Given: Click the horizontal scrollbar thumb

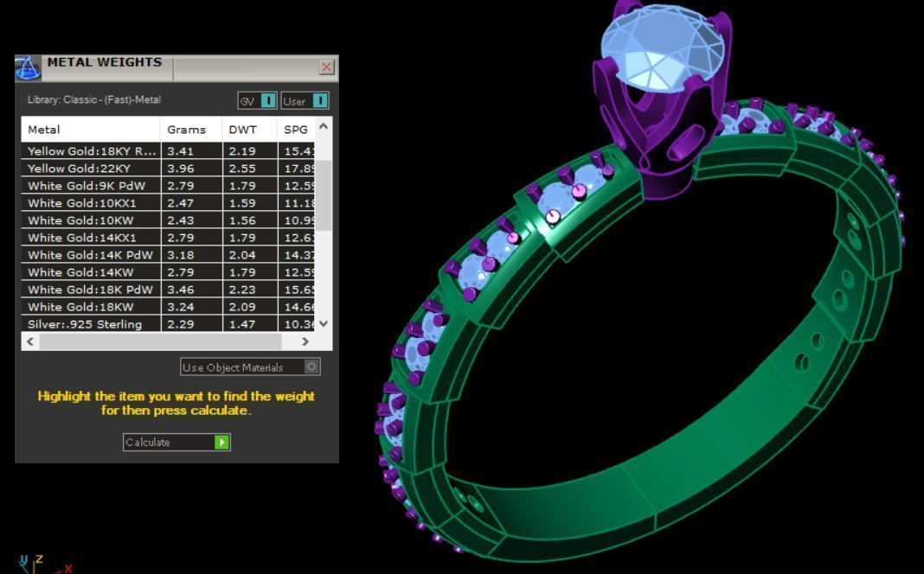Looking at the screenshot, I should [160, 341].
